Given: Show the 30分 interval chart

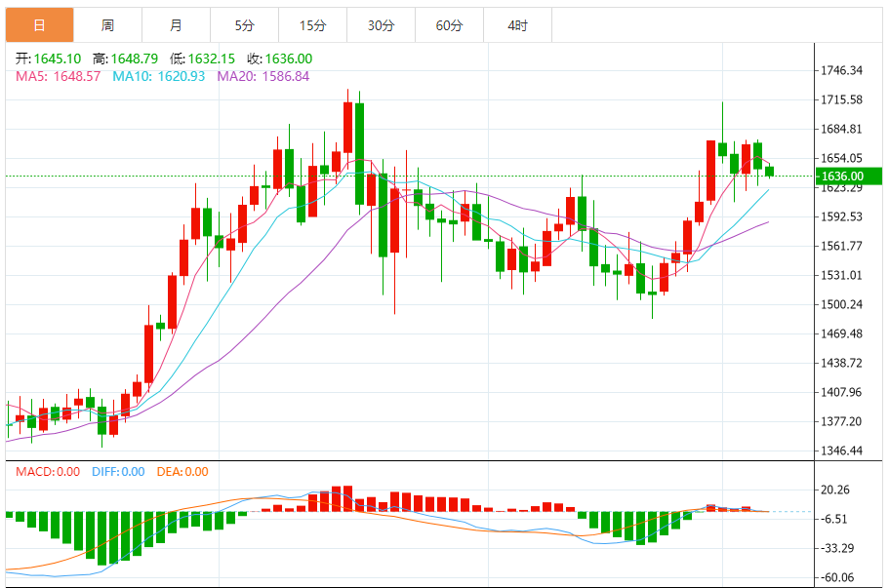Looking at the screenshot, I should (381, 25).
